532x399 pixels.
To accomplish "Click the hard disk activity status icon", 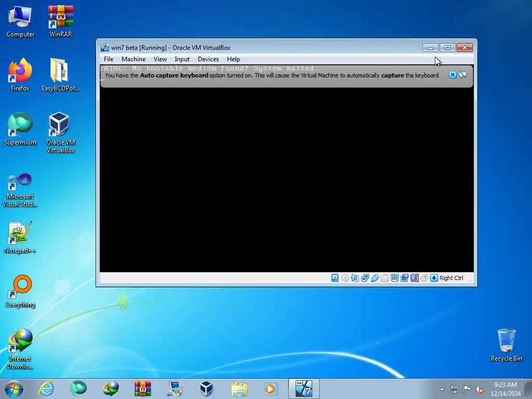I will tap(335, 278).
